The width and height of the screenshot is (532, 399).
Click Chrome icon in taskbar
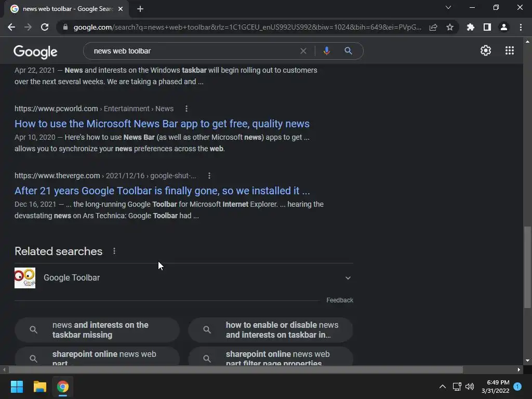63,387
